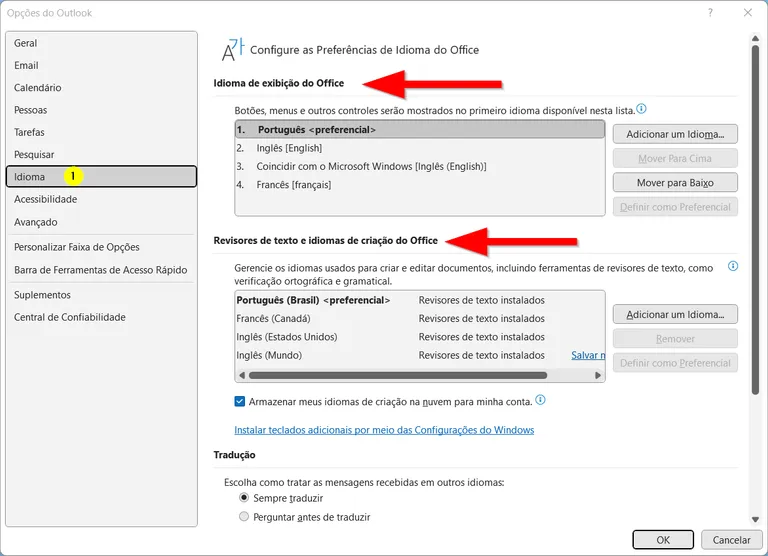
Task: Open the Geral options category
Action: click(101, 43)
